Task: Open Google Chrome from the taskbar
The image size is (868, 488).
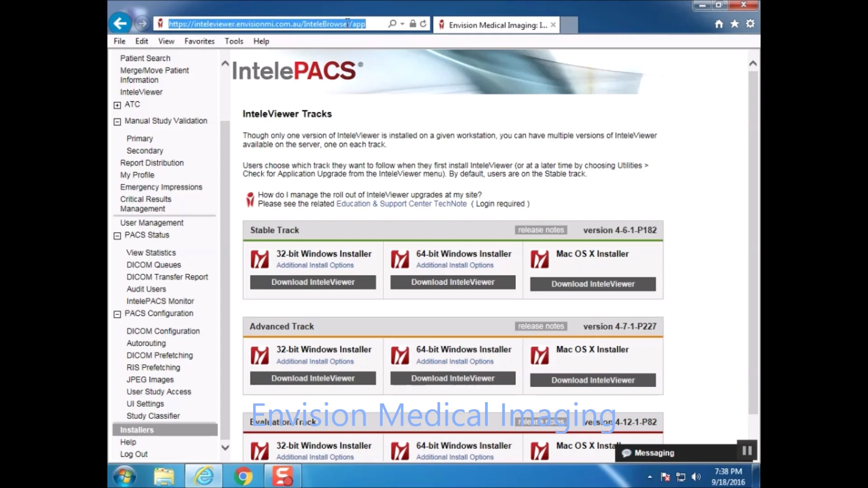Action: (x=243, y=476)
